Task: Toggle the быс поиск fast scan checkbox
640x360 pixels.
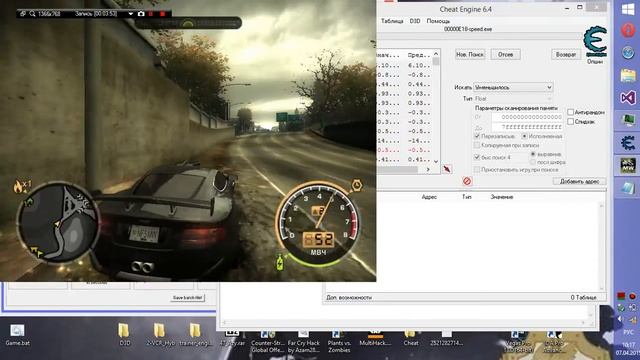Action: coord(477,157)
